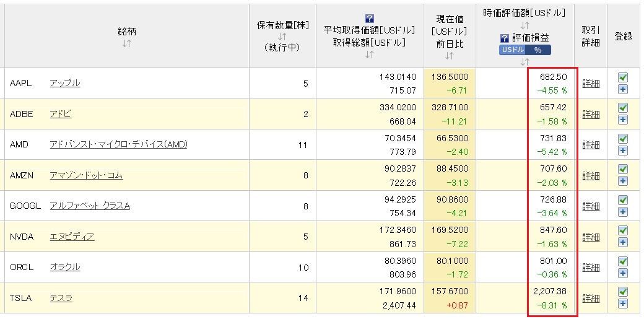Open the help icon above 平均取得価額
644x319 pixels.
point(369,19)
